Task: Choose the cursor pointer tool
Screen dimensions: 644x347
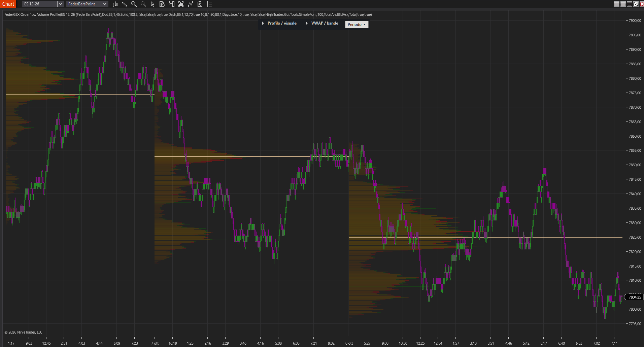Action: click(x=152, y=4)
